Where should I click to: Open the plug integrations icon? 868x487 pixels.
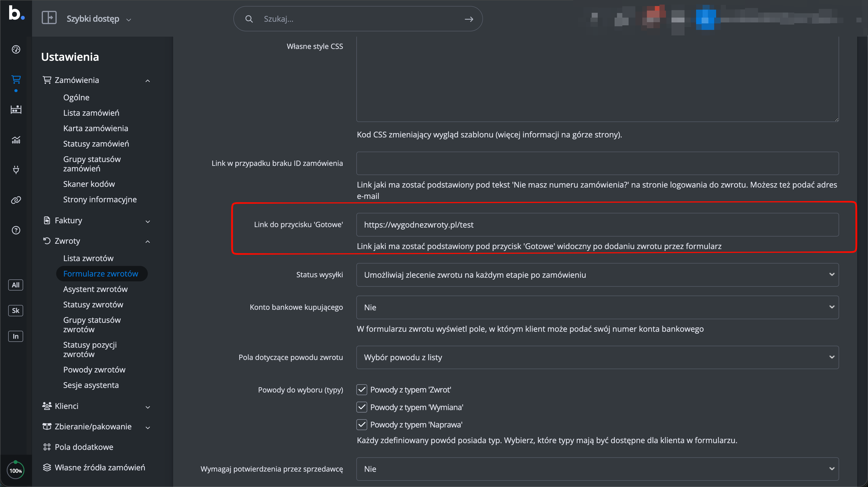pos(16,169)
